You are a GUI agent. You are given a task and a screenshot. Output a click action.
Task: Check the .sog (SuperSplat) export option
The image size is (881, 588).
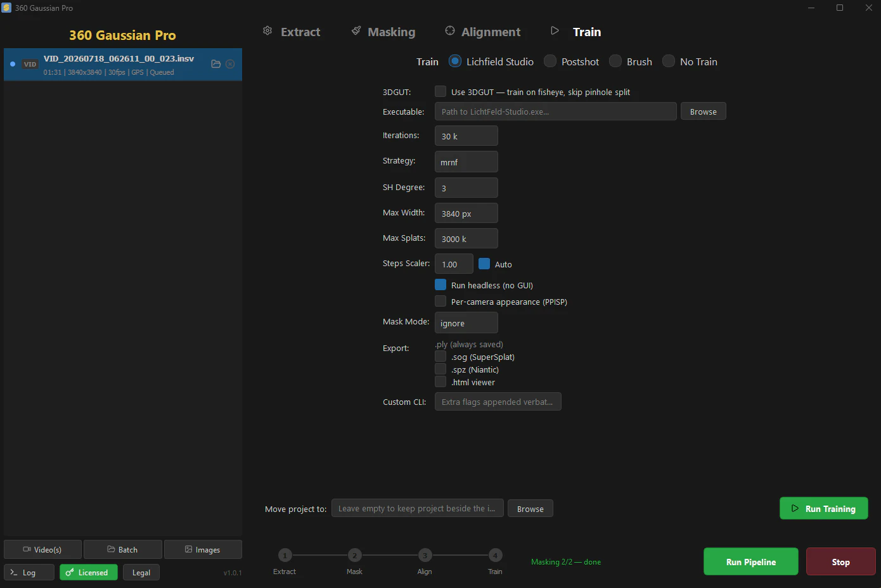point(440,357)
